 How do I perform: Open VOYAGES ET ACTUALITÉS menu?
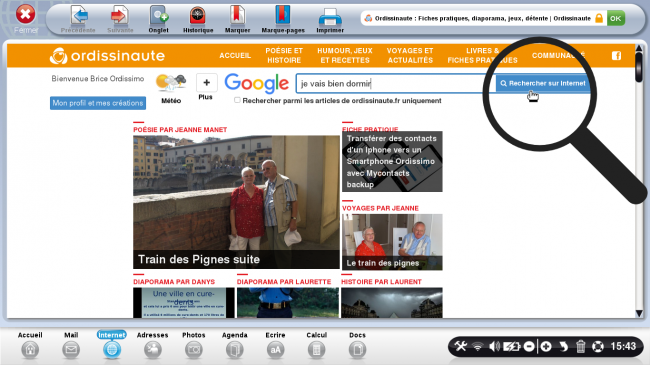(x=410, y=56)
